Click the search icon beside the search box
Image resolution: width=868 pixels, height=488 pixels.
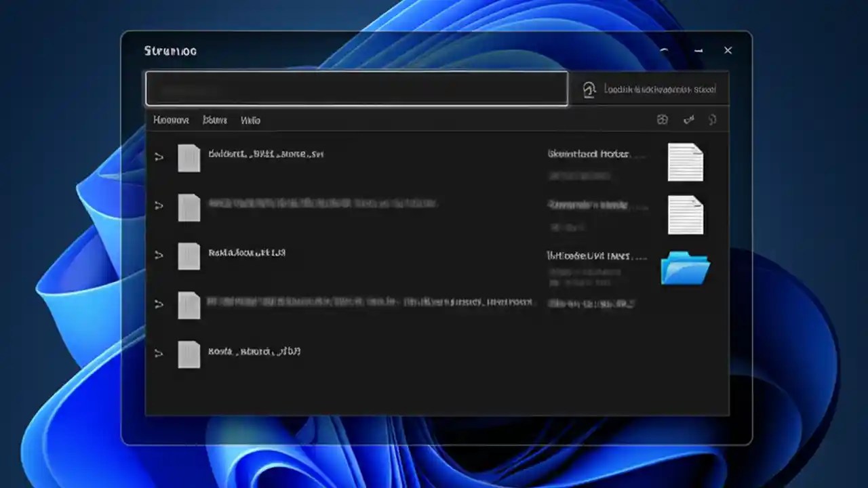[x=589, y=88]
